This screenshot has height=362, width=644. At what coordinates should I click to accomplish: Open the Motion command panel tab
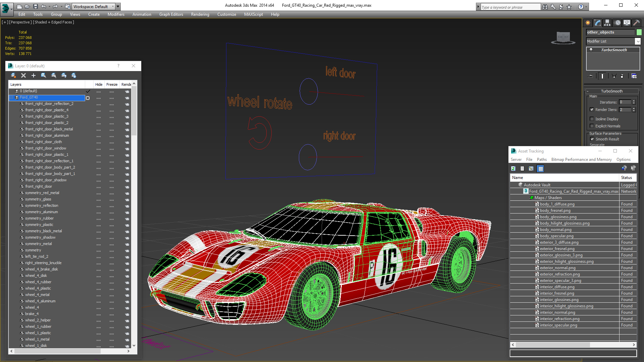point(618,23)
